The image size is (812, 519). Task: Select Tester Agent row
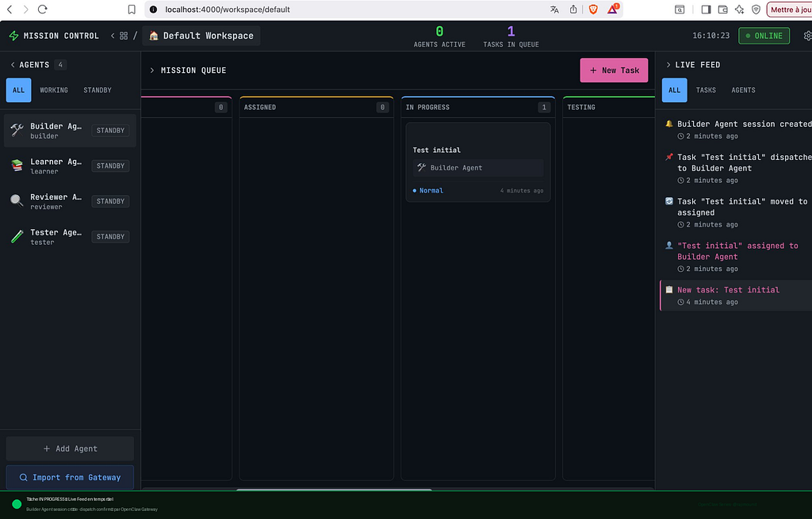70,236
